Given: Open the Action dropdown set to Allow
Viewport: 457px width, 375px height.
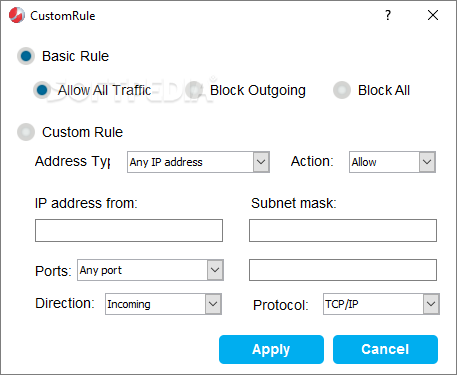Looking at the screenshot, I should (427, 162).
